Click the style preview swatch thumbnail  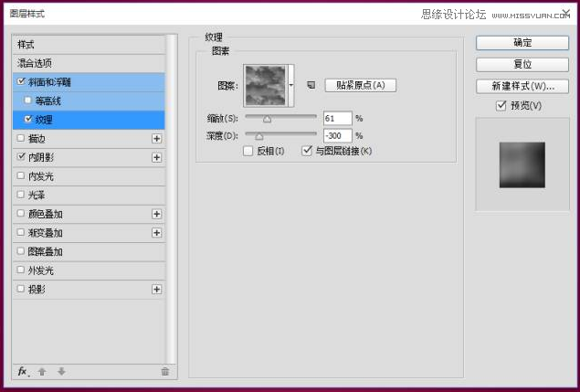tap(522, 164)
